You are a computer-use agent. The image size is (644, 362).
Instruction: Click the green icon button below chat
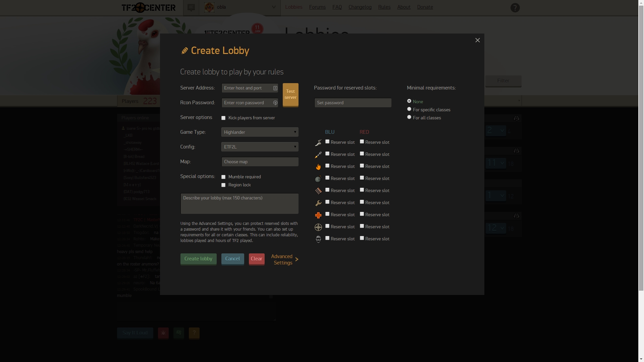point(179,333)
